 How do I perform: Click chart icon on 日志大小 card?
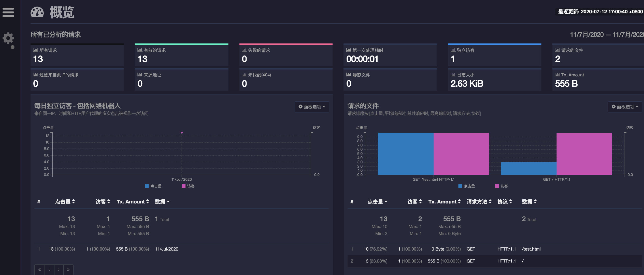(453, 75)
